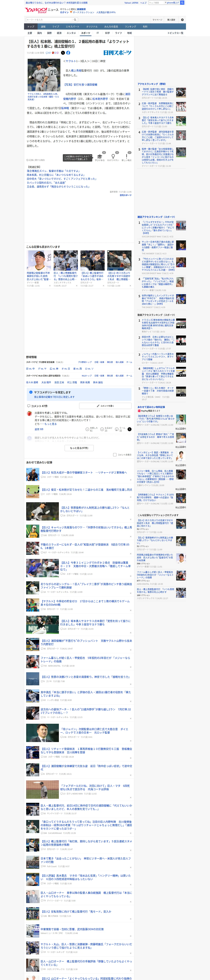
Task: Open the 村上 宗隆 player link
Action: (x=72, y=382)
